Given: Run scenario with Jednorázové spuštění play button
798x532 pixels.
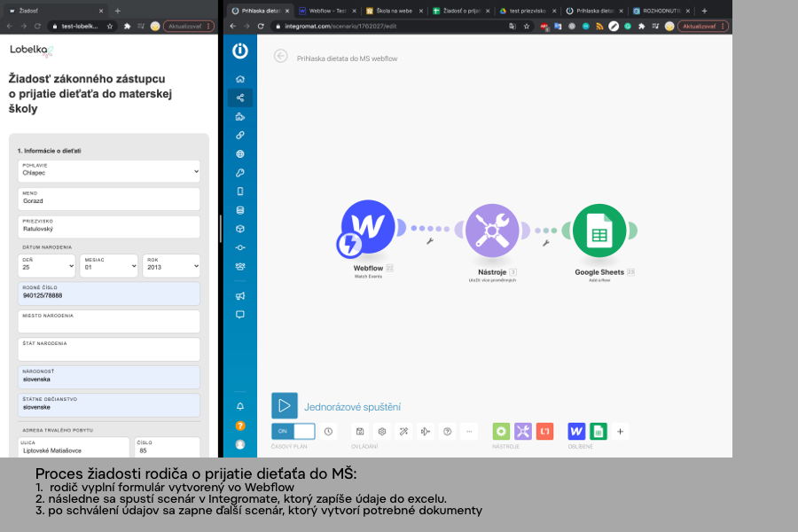Looking at the screenshot, I should pos(285,406).
